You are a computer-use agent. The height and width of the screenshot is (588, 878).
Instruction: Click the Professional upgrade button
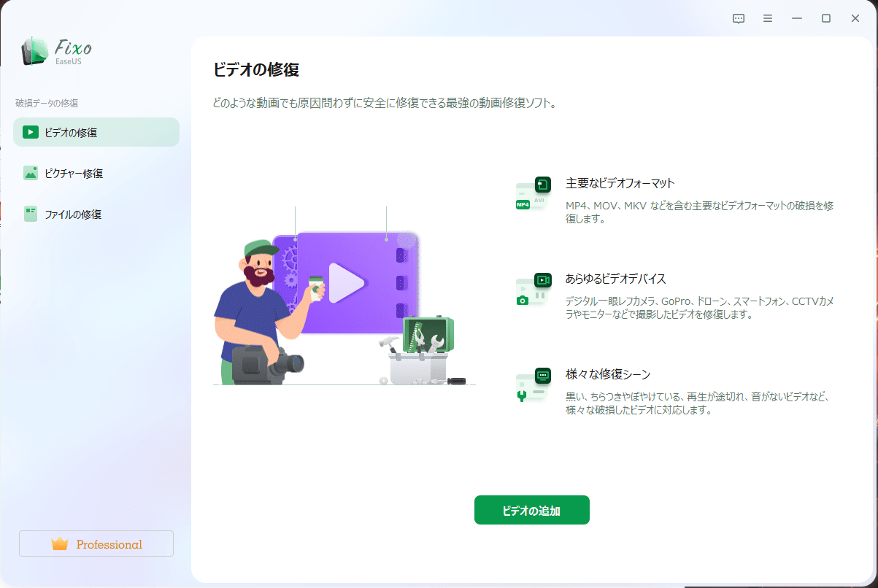(x=96, y=543)
